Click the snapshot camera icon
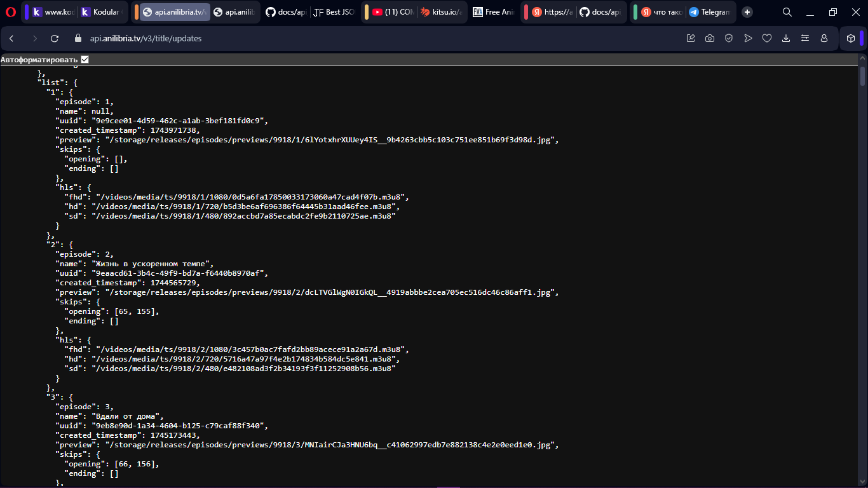Screen dimensions: 868x488 (710, 38)
